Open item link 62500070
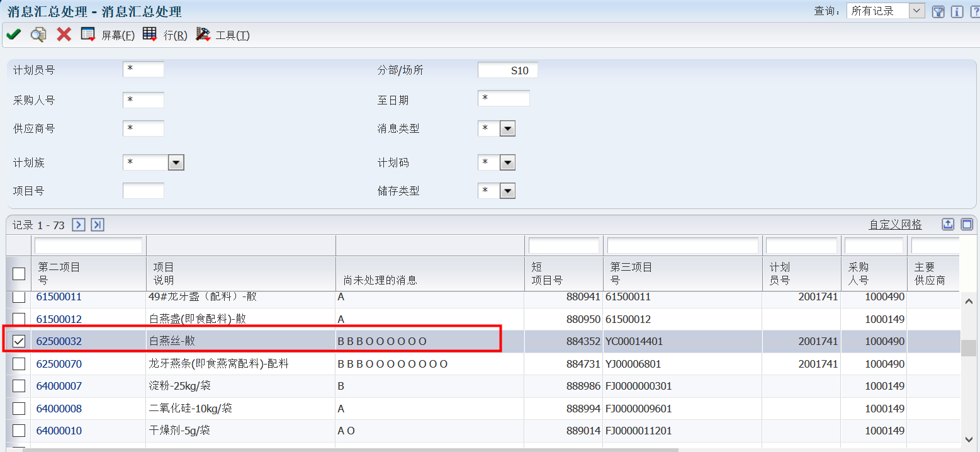Screen dimensions: 980x452 (59, 364)
